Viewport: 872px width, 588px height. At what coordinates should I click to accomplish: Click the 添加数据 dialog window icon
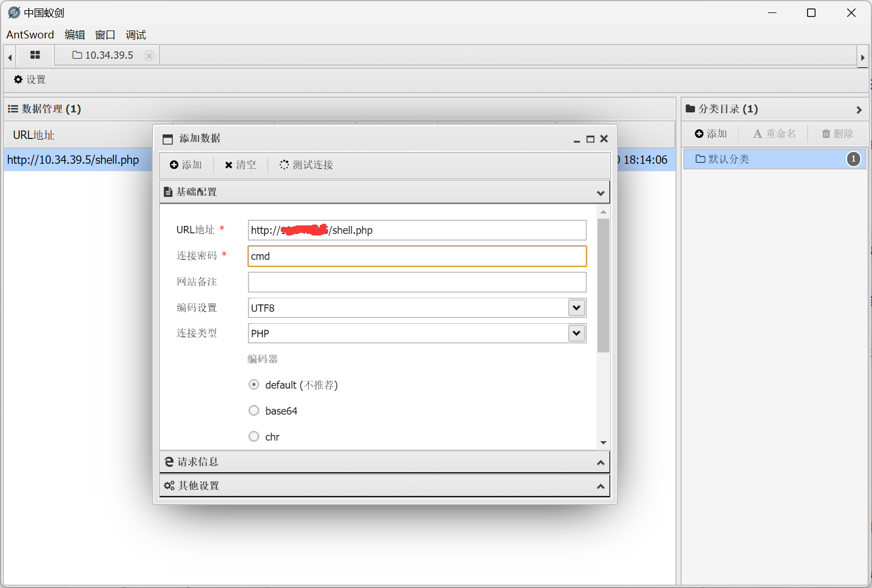coord(168,140)
